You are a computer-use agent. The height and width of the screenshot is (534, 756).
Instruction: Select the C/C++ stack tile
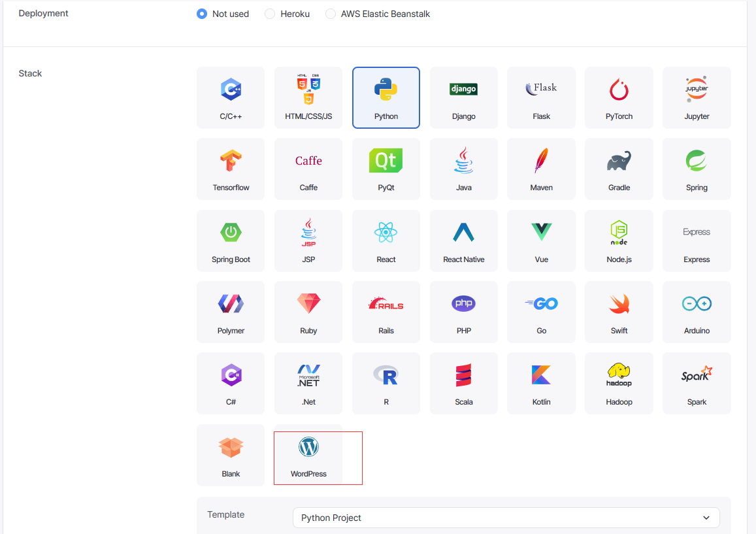pos(231,97)
